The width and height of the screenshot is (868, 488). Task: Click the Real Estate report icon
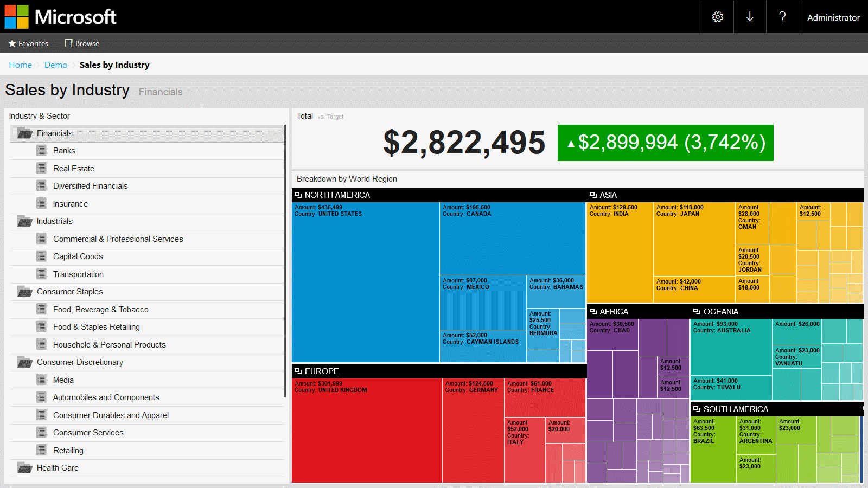(x=41, y=168)
